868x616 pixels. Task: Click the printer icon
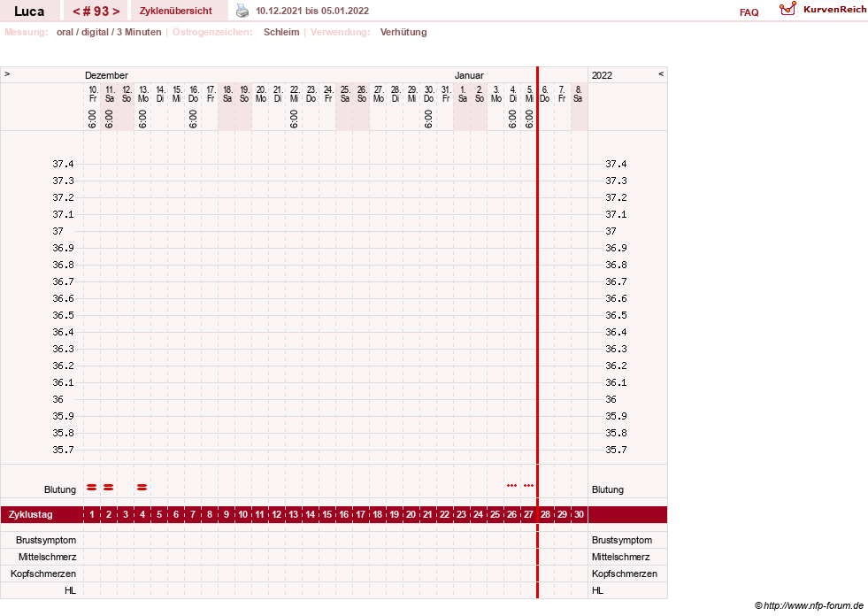(242, 11)
